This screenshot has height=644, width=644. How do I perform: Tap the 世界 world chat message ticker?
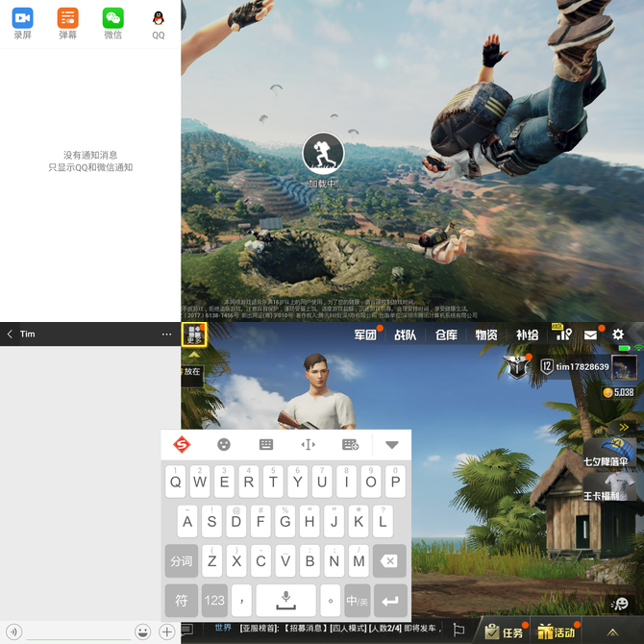click(x=328, y=629)
